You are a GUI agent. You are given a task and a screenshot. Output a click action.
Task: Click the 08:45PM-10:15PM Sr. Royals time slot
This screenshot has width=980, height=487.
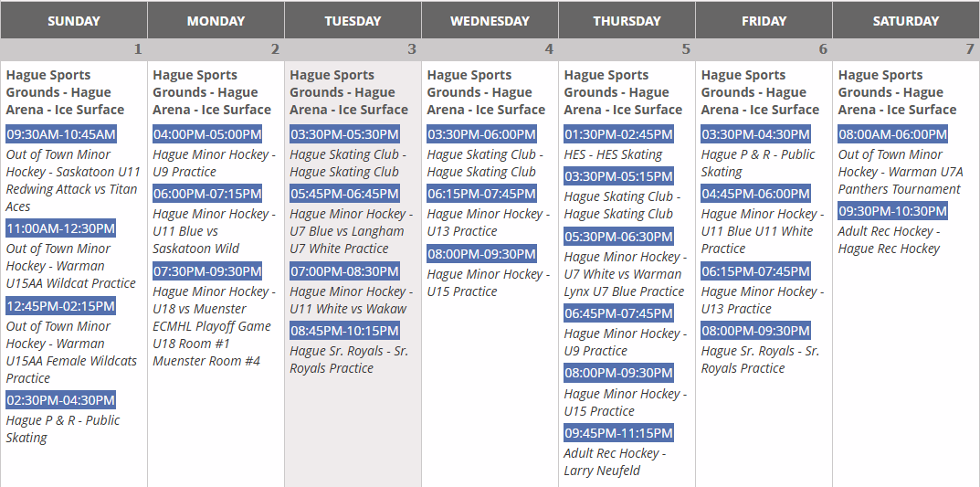coord(344,331)
